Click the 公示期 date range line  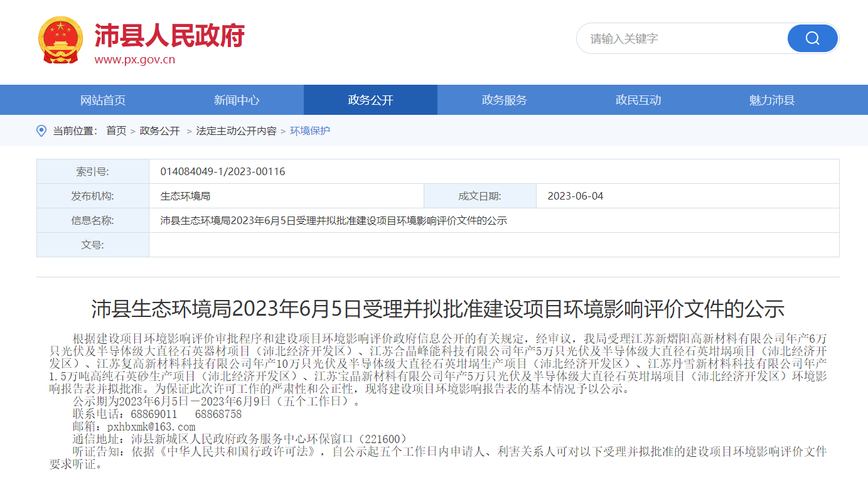tap(217, 401)
